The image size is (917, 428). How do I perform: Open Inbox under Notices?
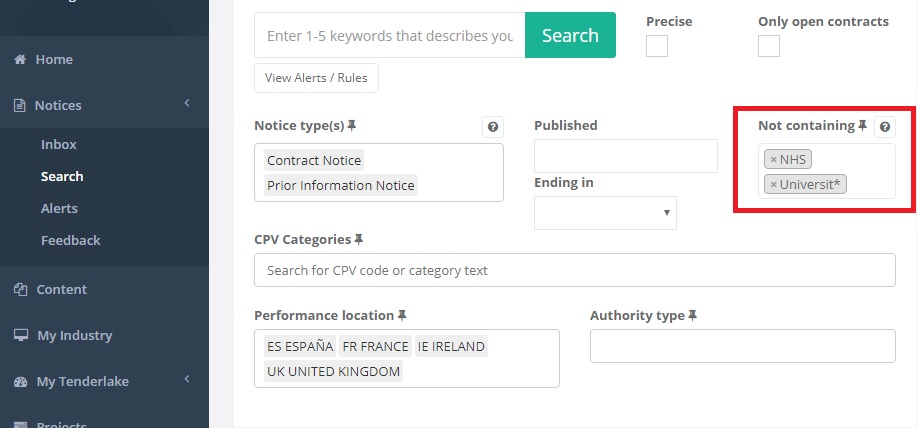[59, 144]
